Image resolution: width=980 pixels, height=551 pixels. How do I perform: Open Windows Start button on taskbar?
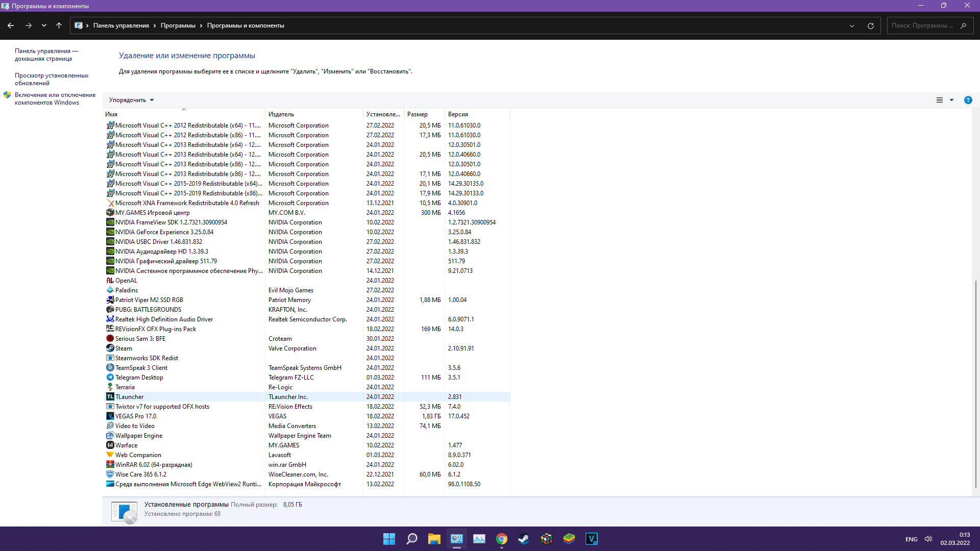tap(389, 539)
